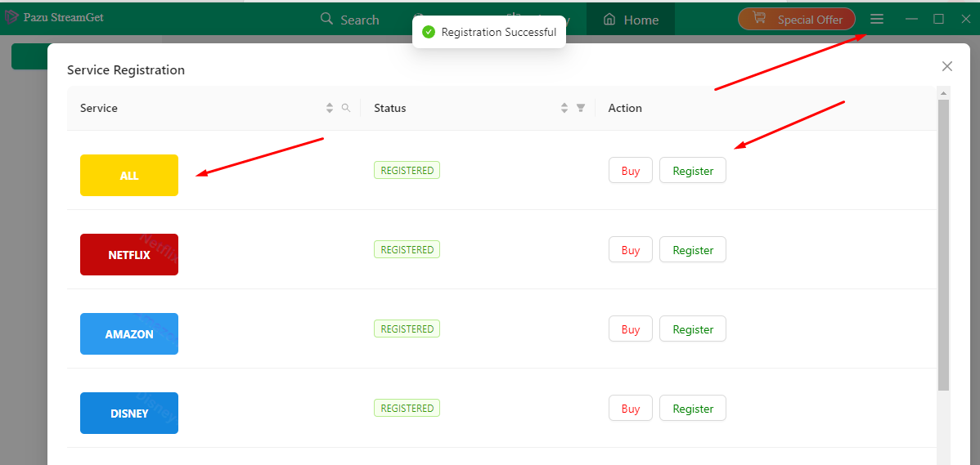Select the red NETFLIX service badge

[x=129, y=255]
